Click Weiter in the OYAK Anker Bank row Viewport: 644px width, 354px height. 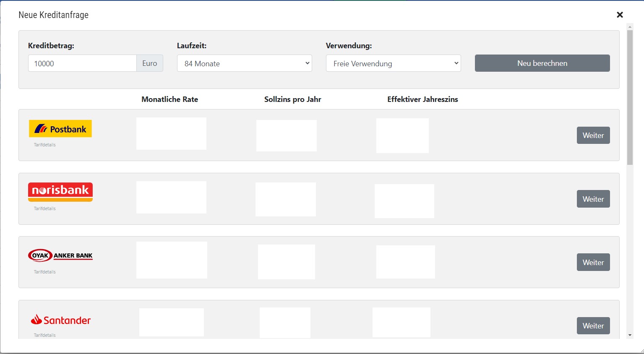(593, 263)
